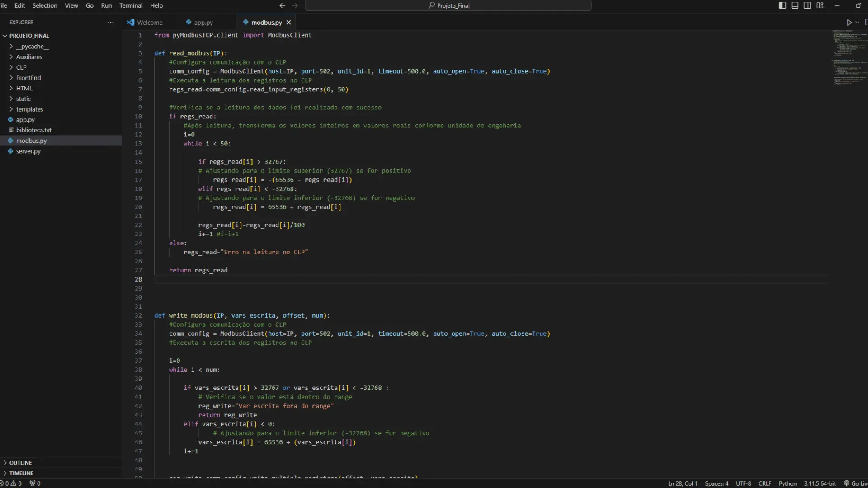Change encoding via UTF-8

pos(743,483)
